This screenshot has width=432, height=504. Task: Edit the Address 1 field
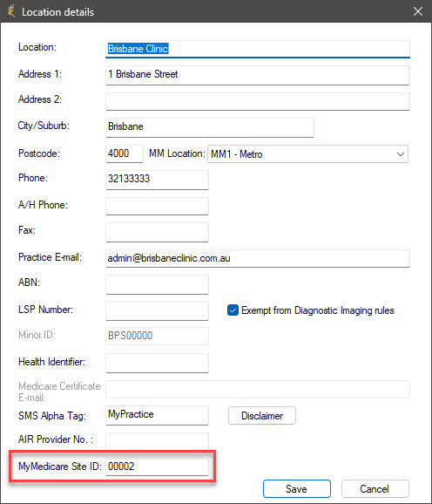tap(258, 75)
